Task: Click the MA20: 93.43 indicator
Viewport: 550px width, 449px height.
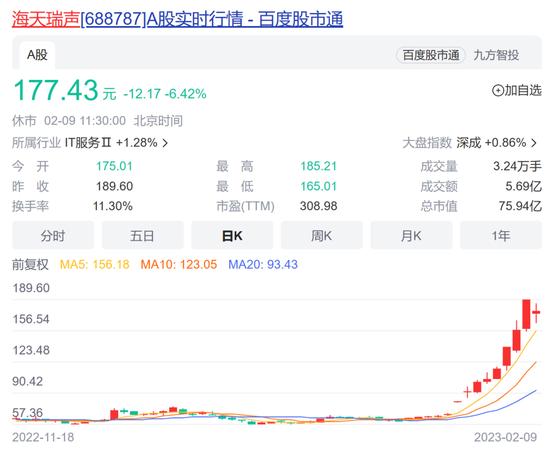Action: (263, 264)
